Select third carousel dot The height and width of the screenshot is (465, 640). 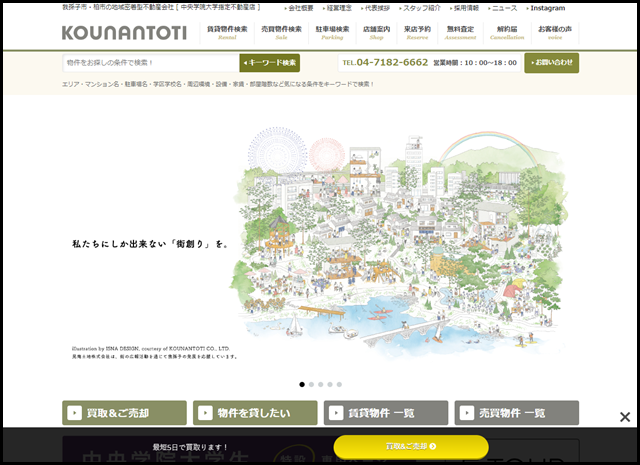321,384
